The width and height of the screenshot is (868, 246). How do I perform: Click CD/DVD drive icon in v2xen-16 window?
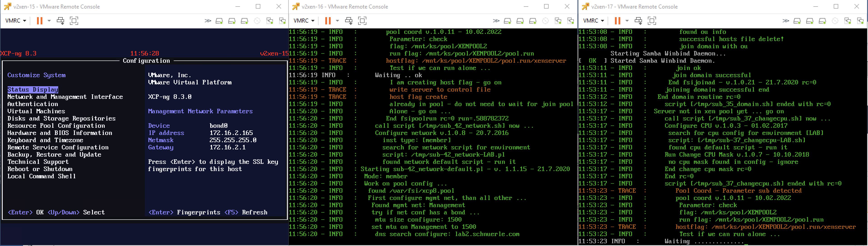point(545,21)
